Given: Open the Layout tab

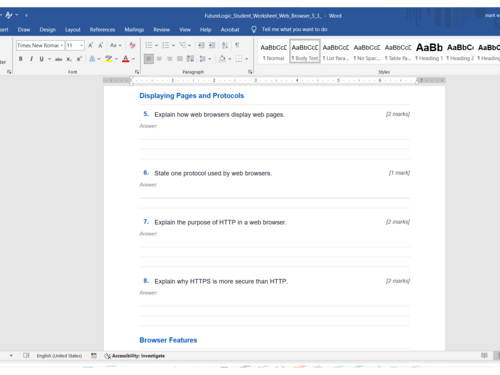Looking at the screenshot, I should [73, 29].
